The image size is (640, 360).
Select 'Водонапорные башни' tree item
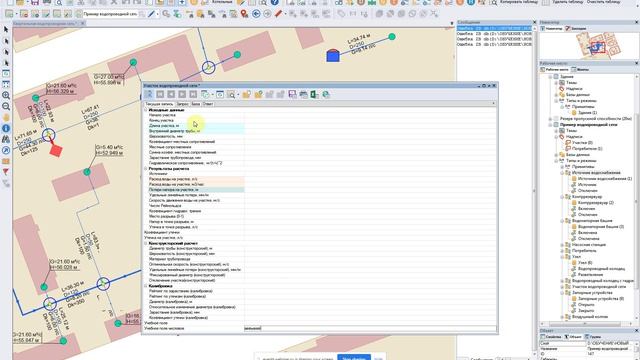point(592,220)
